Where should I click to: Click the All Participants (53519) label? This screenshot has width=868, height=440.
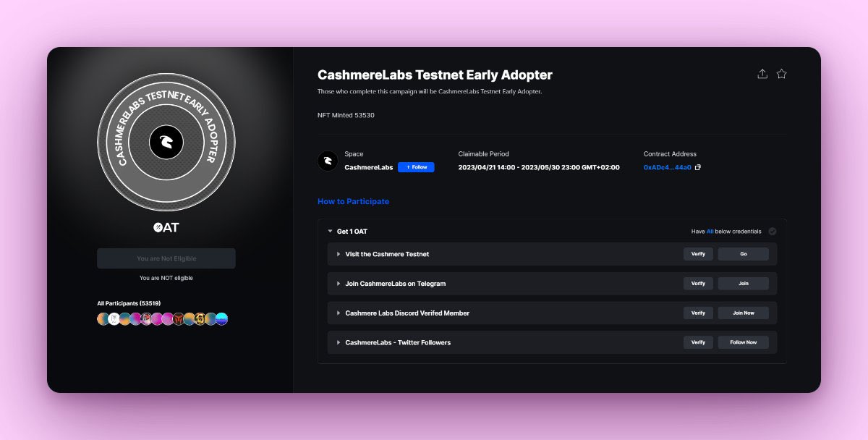(129, 303)
